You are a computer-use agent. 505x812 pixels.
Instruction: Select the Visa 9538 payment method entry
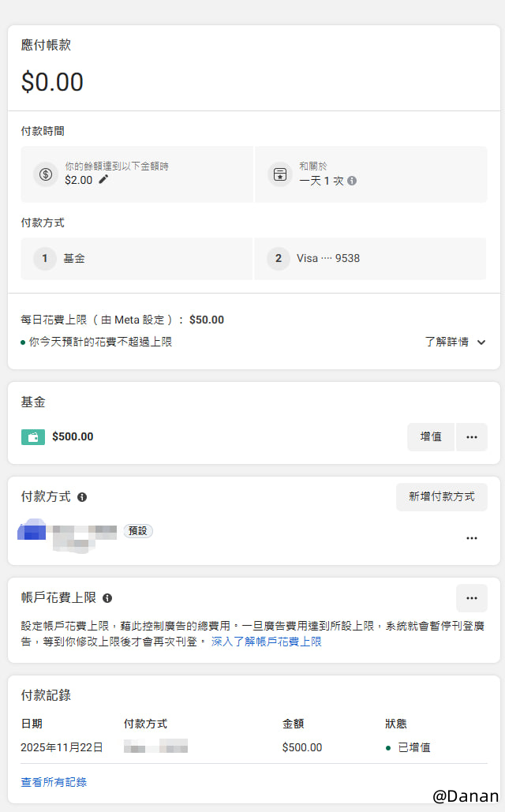click(x=369, y=258)
